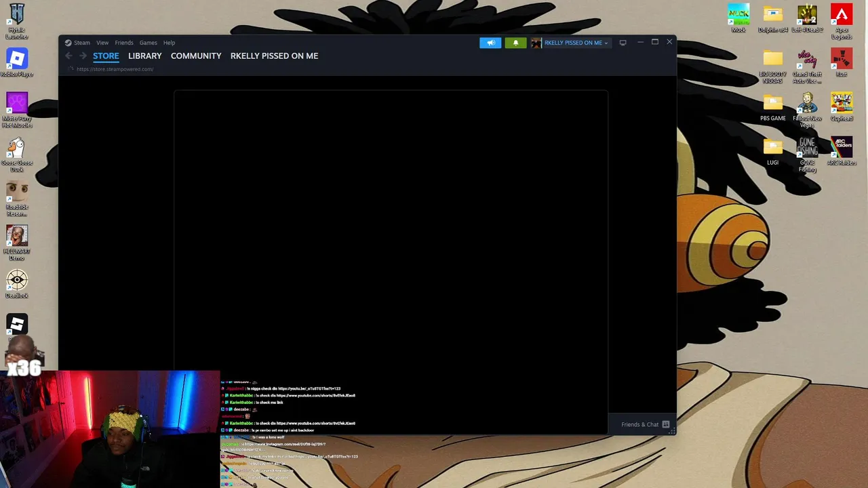Click the store.steampowered.com URL text

(x=115, y=69)
